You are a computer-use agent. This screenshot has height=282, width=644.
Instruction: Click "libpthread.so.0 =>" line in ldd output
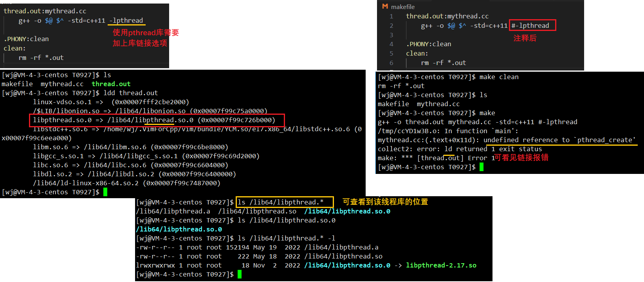tap(154, 120)
